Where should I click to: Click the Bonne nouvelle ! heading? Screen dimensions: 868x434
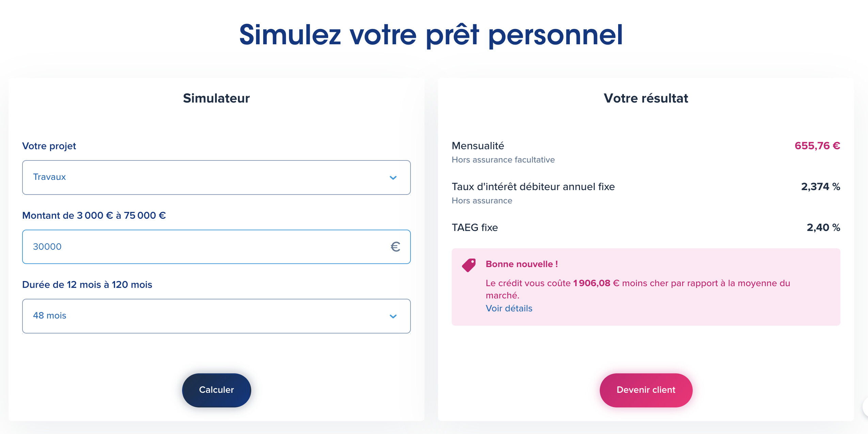tap(521, 264)
